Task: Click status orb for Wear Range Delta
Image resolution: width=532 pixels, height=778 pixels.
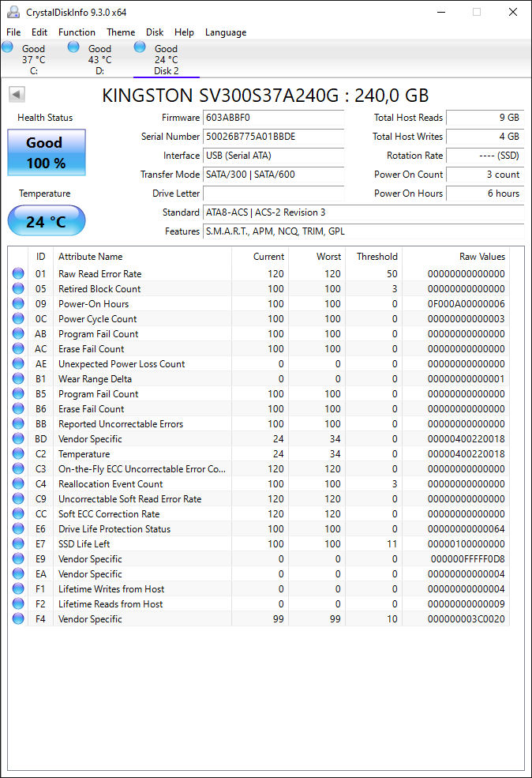Action: [x=18, y=378]
